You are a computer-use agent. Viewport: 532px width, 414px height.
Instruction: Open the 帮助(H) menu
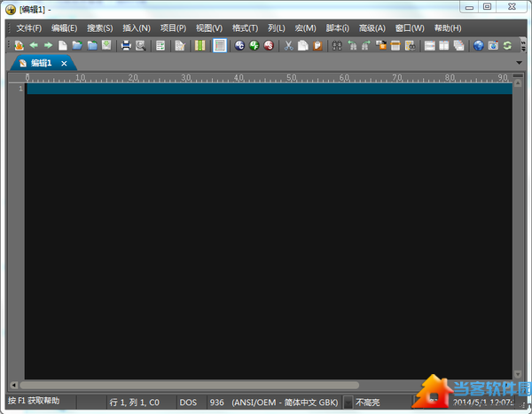tap(448, 28)
